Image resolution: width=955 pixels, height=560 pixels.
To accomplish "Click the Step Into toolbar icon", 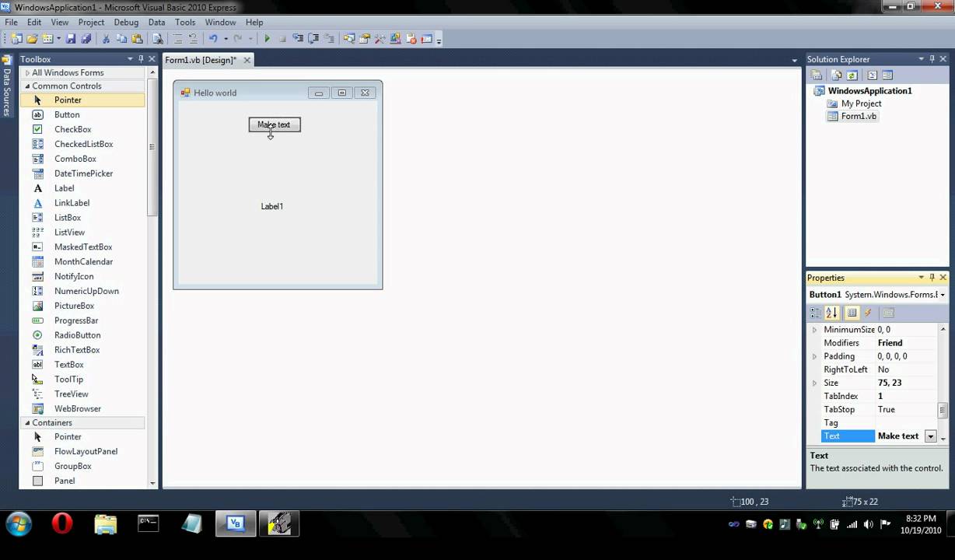I will 298,38.
